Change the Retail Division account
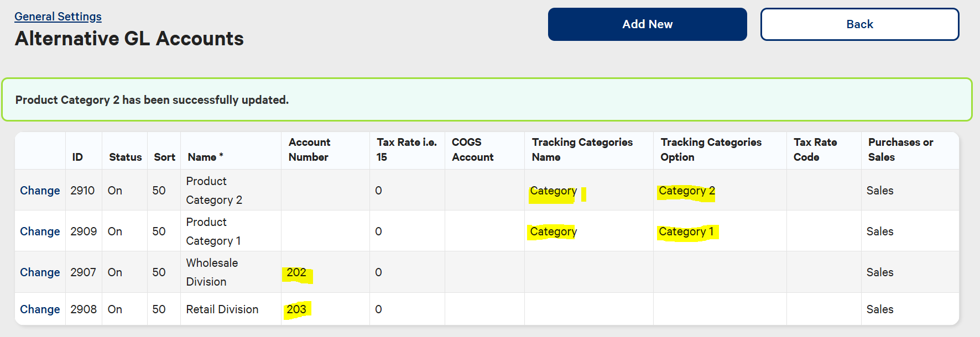The height and width of the screenshot is (337, 980). 39,309
